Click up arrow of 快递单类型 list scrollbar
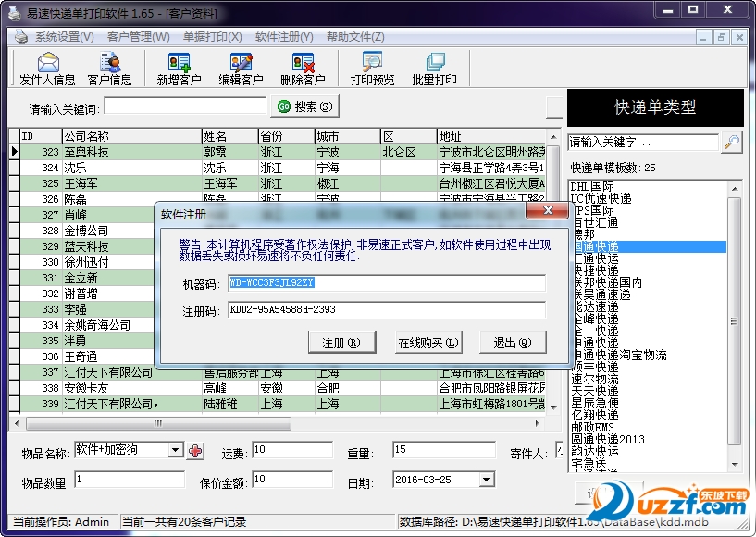Screen dimensions: 756x537 pyautogui.click(x=735, y=189)
